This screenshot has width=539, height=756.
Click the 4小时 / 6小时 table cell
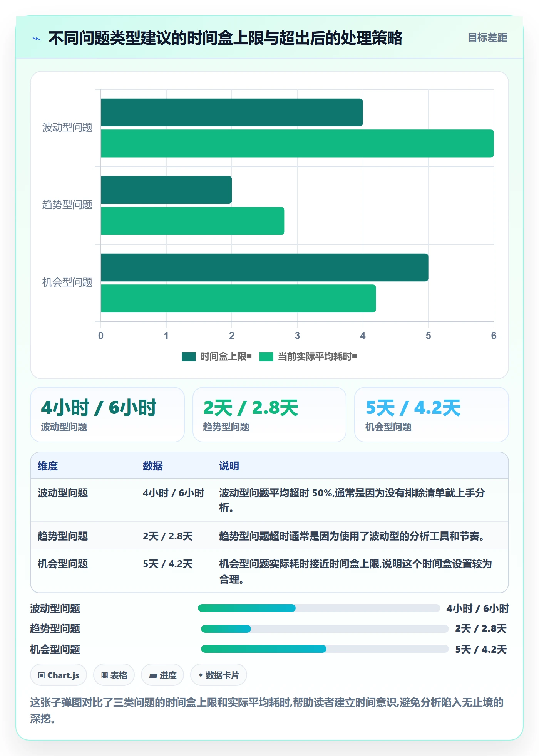174,493
